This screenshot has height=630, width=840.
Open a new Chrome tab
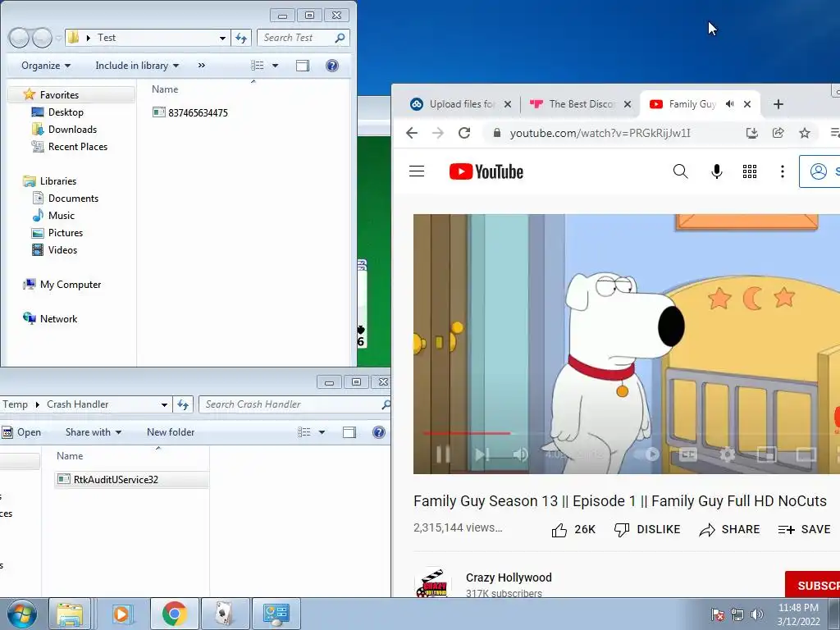point(778,104)
